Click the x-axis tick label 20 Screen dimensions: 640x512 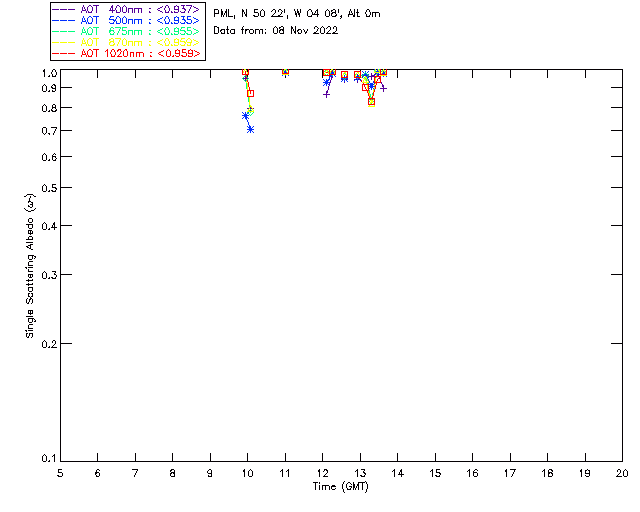622,473
